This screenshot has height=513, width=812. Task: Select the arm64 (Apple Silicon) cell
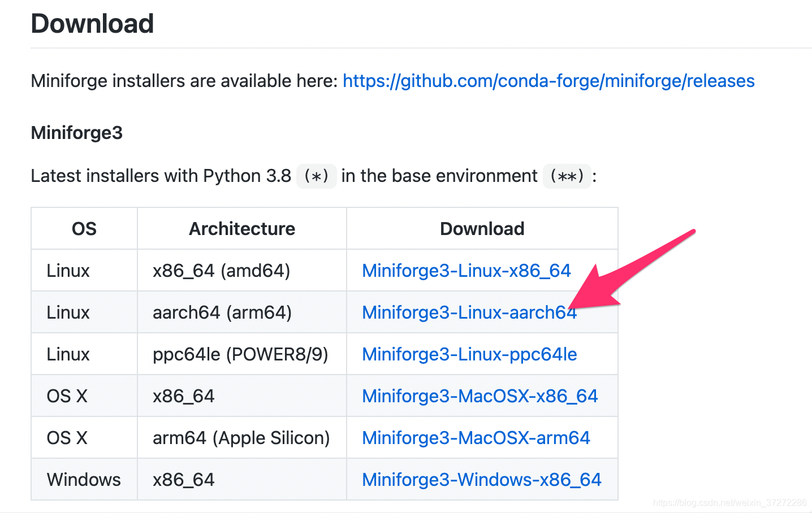241,438
